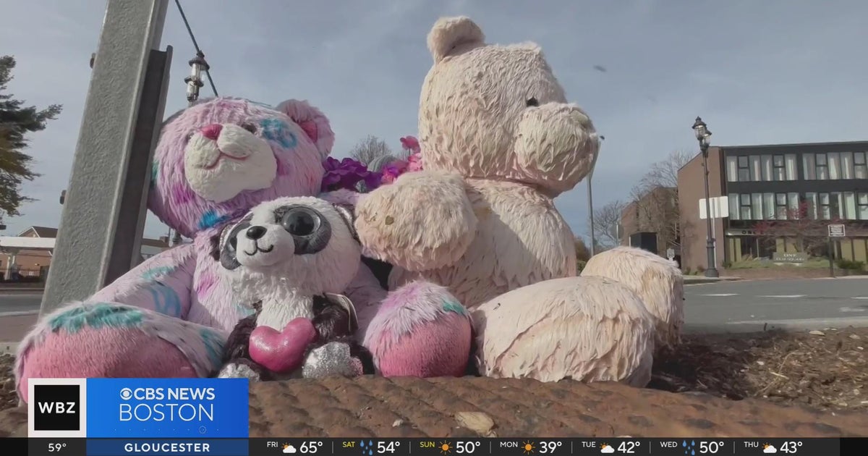The image size is (868, 456).
Task: Click the THU day label
Action: [x=752, y=446]
